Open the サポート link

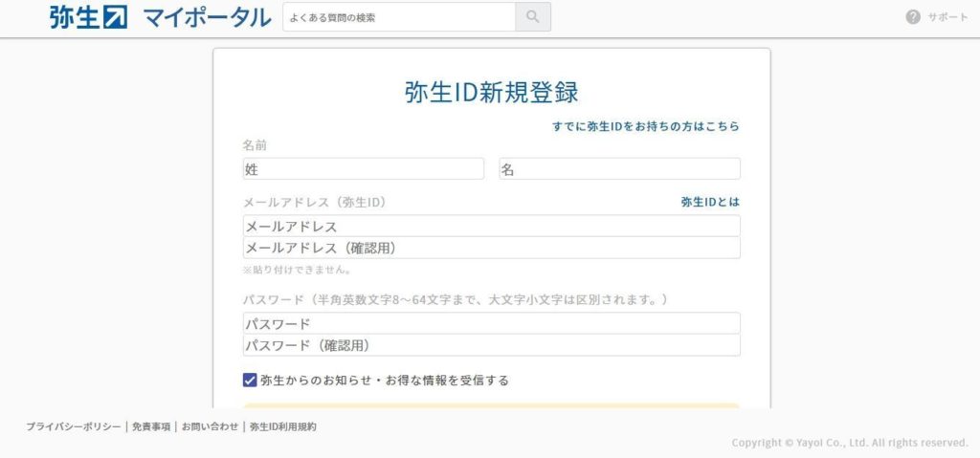947,17
